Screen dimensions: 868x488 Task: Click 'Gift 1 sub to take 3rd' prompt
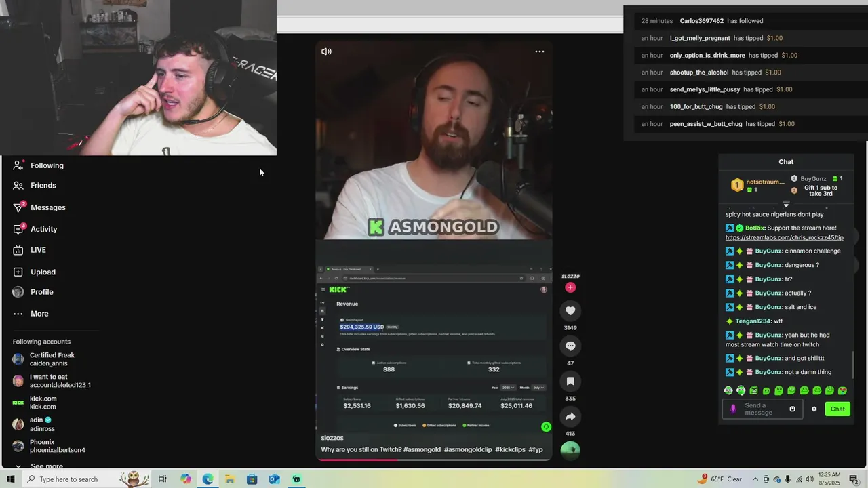[x=821, y=190]
